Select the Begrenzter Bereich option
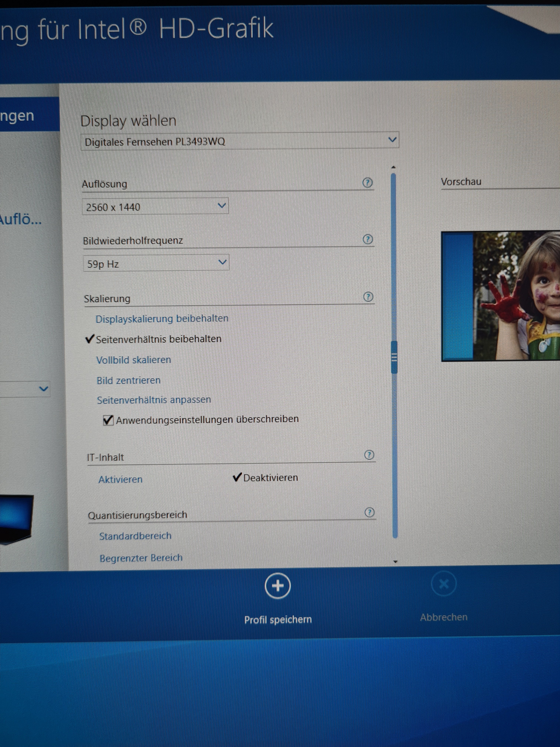The height and width of the screenshot is (747, 560). (x=141, y=558)
